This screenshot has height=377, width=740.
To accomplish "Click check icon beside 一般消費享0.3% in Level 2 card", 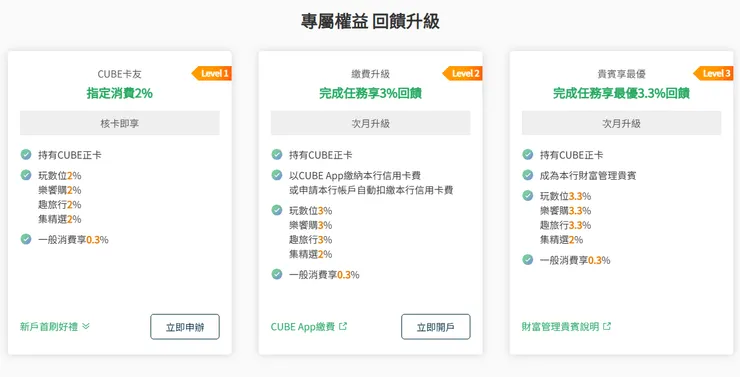I will (277, 274).
